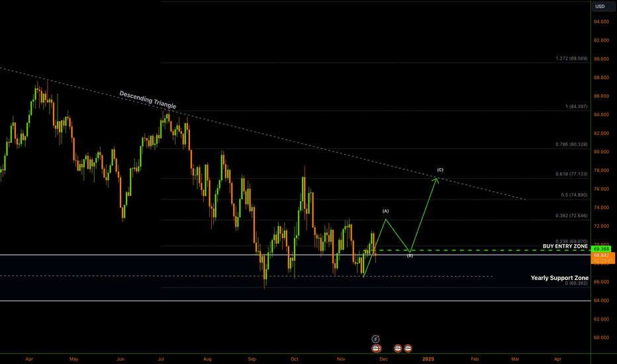Click the 78.000 price axis label
617x364 pixels.
601,170
